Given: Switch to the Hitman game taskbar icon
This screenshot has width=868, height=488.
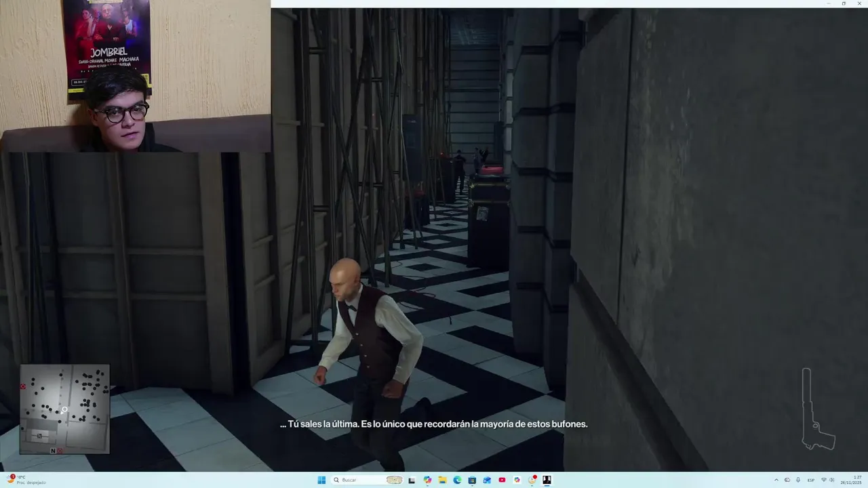Looking at the screenshot, I should (x=547, y=480).
